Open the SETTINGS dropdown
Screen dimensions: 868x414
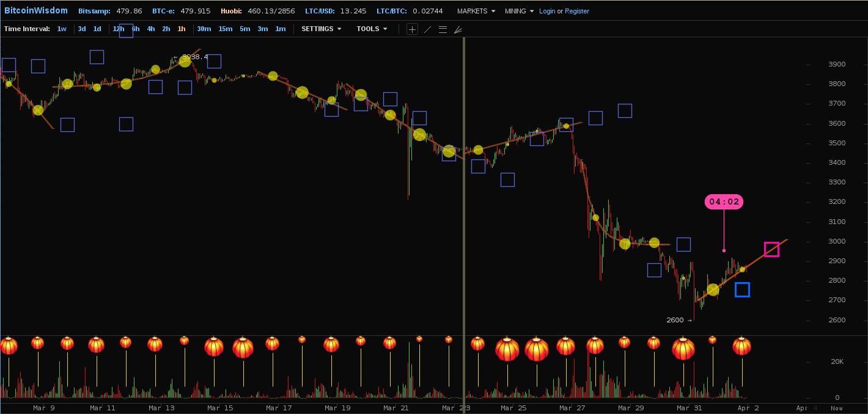321,29
